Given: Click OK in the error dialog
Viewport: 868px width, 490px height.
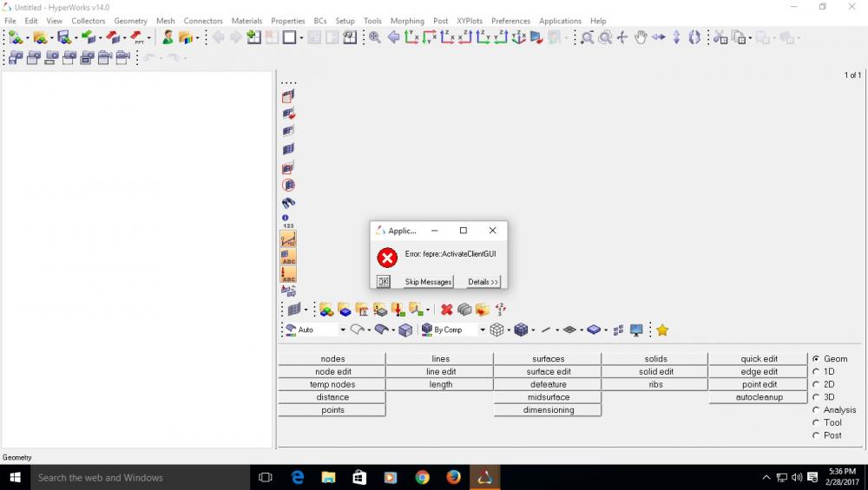Looking at the screenshot, I should coord(383,282).
